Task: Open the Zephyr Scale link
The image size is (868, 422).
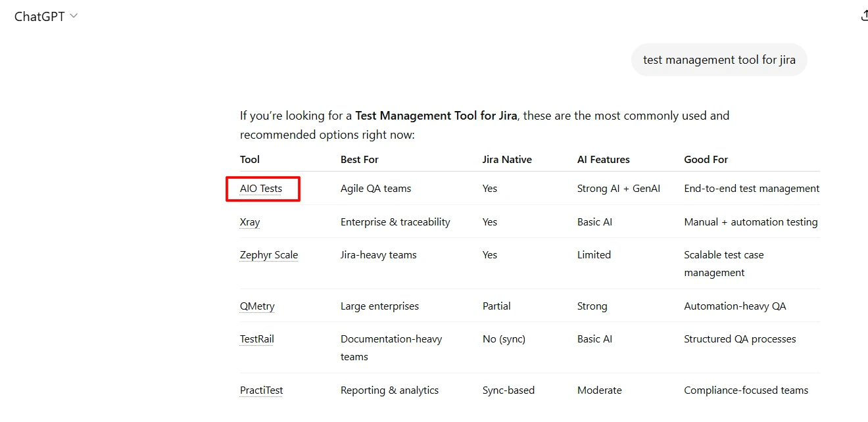Action: [269, 255]
